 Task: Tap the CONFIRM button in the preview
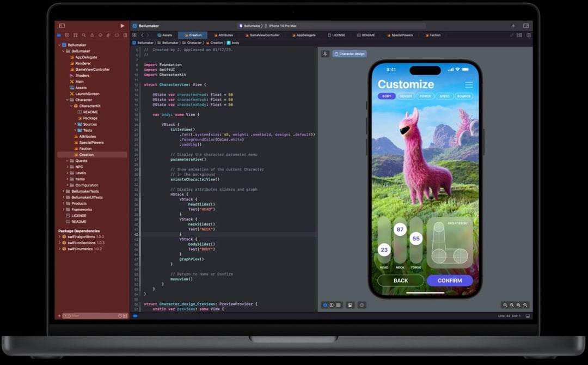click(x=449, y=281)
